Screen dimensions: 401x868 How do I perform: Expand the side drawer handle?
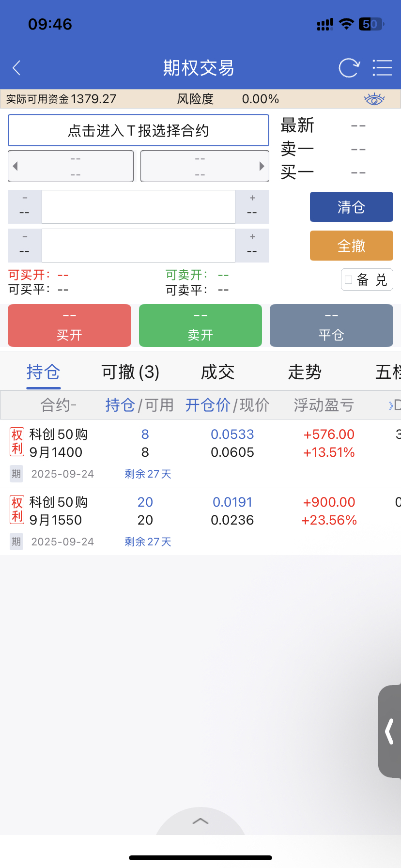(390, 731)
